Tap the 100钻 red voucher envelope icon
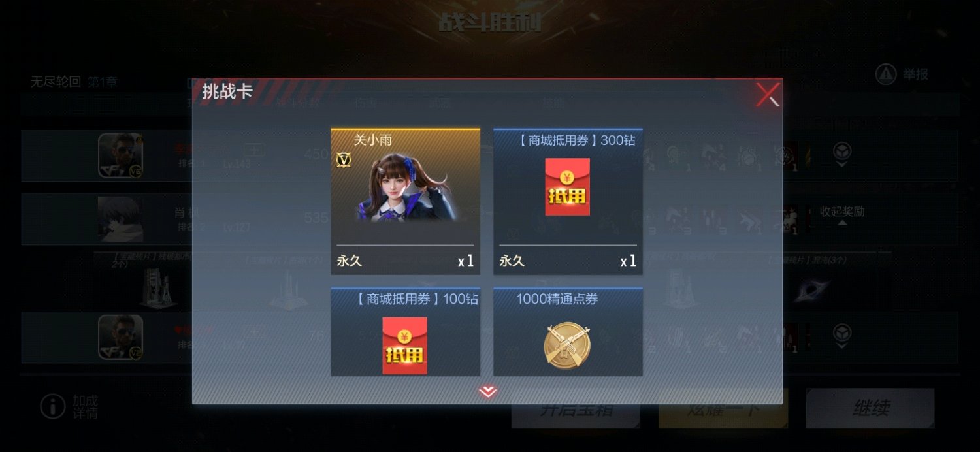 pos(405,346)
